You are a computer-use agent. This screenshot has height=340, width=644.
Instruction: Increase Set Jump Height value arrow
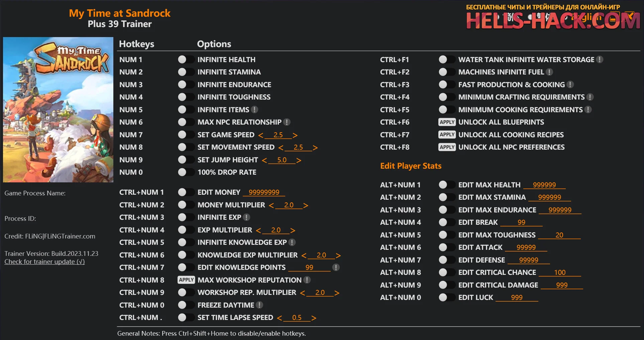point(299,160)
